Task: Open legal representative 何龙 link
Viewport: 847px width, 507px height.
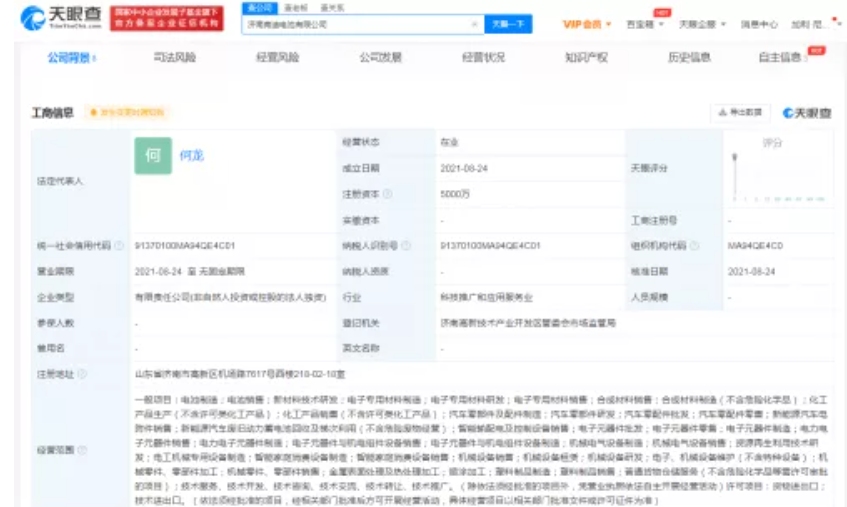Action: point(191,157)
